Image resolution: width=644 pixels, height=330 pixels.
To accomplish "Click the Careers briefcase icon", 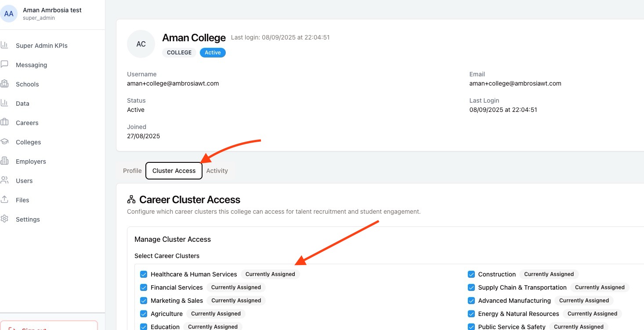I will (4, 122).
